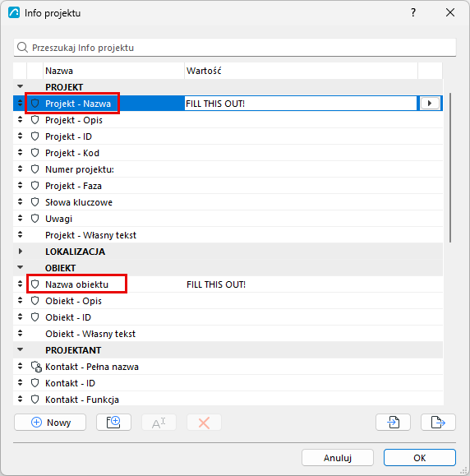The image size is (470, 476).
Task: Open the arrow menu for Projekt - Nazwa value
Action: [x=430, y=104]
